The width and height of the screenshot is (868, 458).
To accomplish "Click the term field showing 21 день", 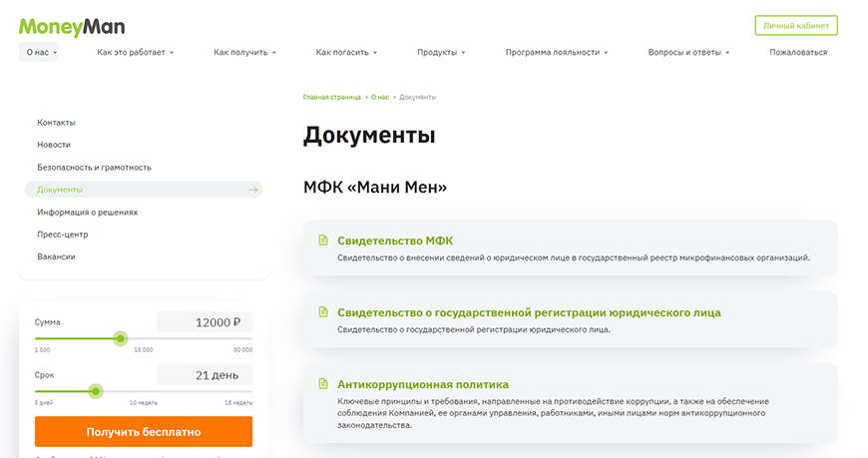I will 205,375.
